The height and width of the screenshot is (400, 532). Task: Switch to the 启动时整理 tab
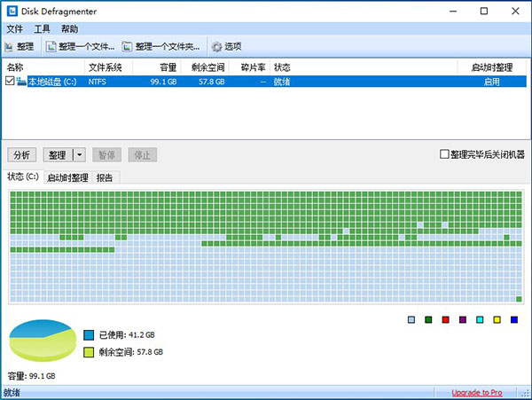67,177
